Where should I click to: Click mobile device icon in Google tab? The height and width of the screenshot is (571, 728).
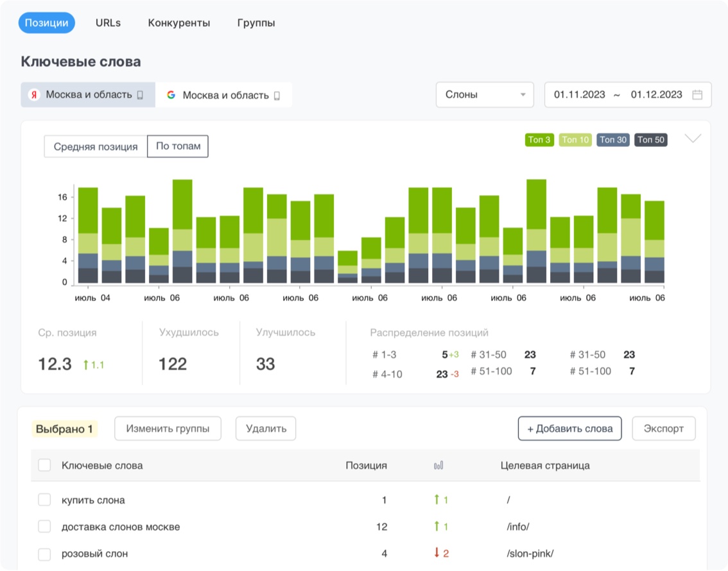pyautogui.click(x=277, y=96)
